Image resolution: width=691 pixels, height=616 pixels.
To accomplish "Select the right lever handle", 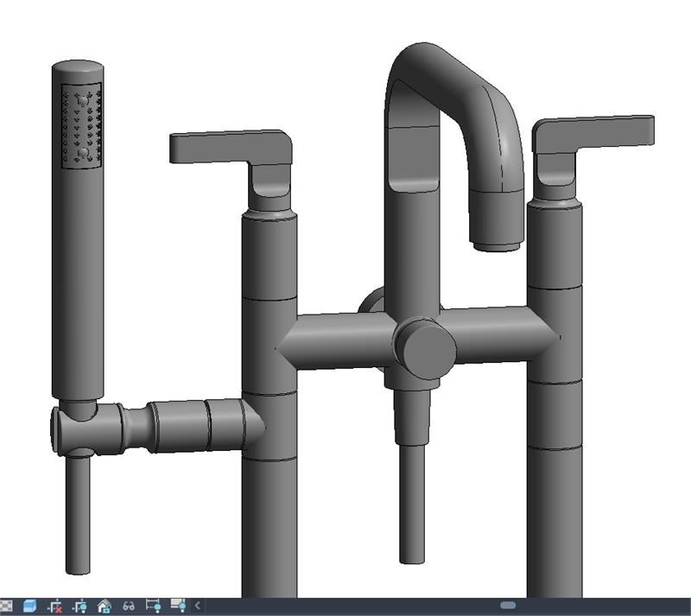I will click(x=596, y=131).
